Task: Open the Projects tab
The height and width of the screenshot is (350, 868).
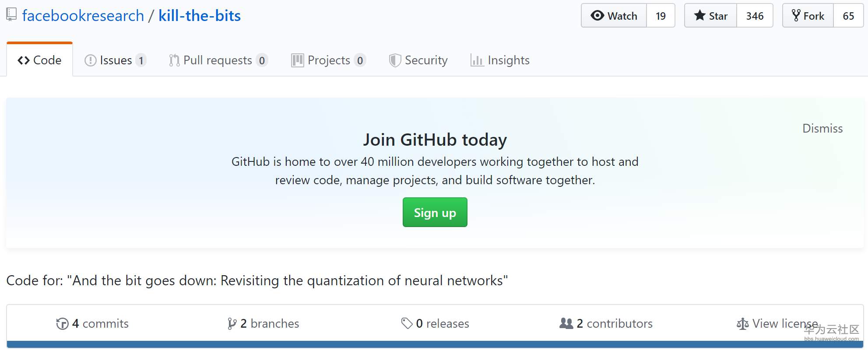Action: point(328,60)
